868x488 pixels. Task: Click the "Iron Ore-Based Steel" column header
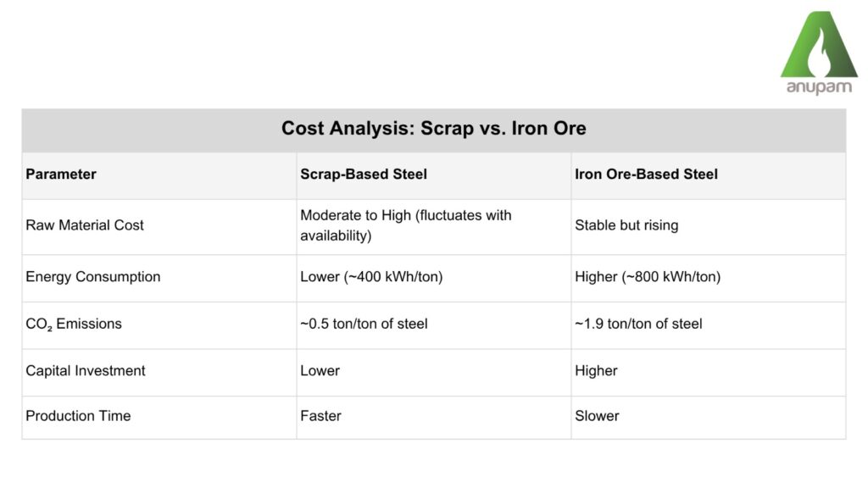[x=646, y=175]
